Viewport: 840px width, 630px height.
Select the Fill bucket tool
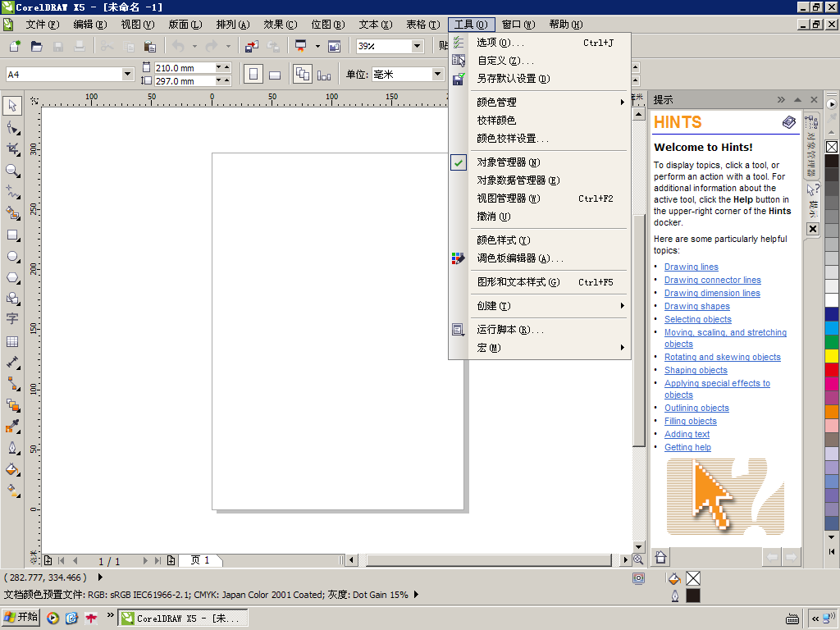tap(12, 469)
